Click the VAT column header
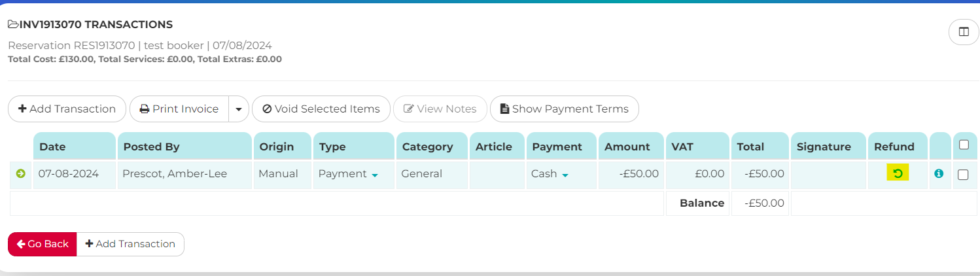 click(x=697, y=147)
